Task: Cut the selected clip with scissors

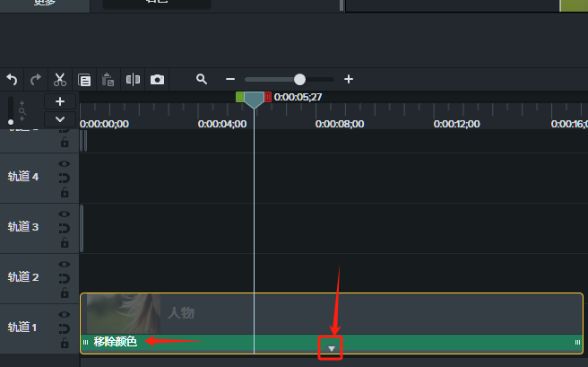Action: coord(60,80)
